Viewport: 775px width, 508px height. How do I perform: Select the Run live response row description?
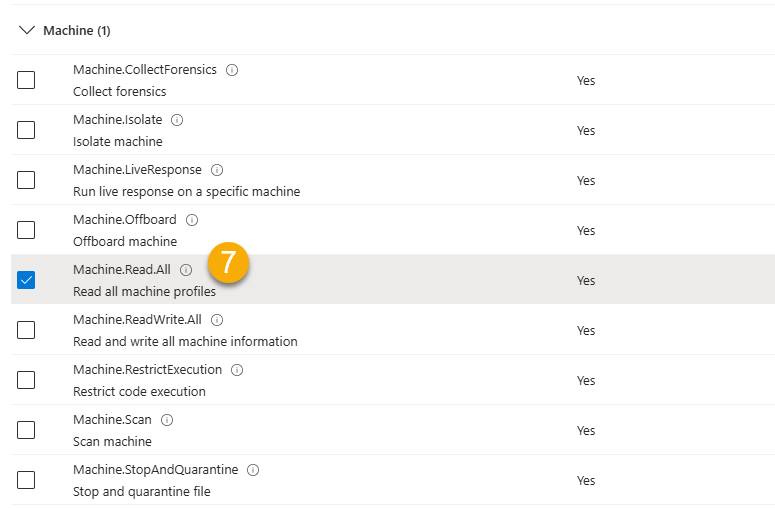(186, 191)
